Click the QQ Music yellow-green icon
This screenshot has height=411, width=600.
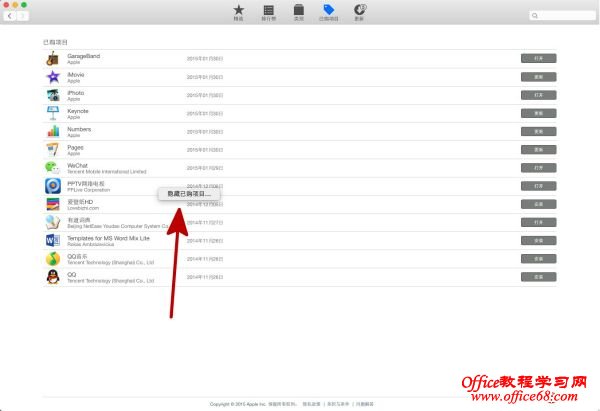click(x=53, y=259)
